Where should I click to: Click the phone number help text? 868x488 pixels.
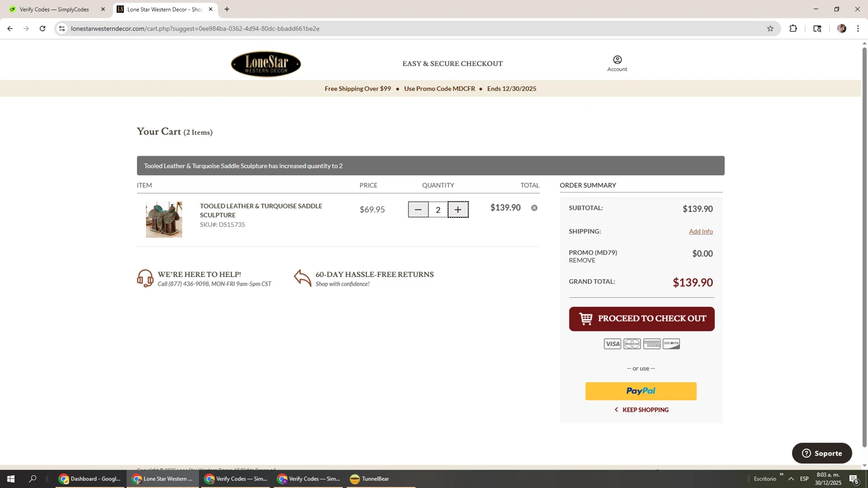point(215,284)
